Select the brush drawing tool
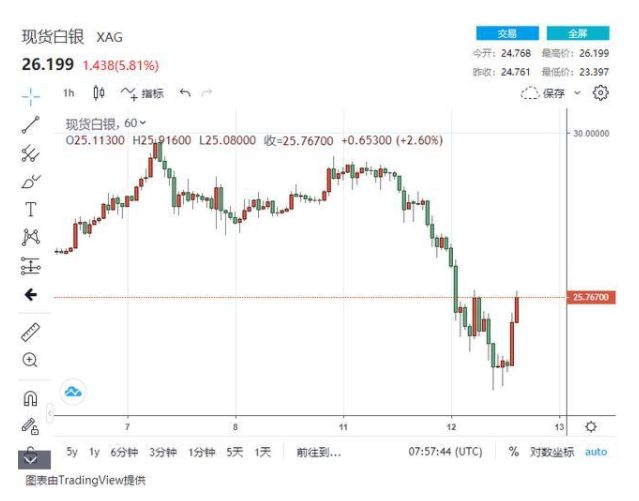The image size is (639, 501). click(31, 181)
